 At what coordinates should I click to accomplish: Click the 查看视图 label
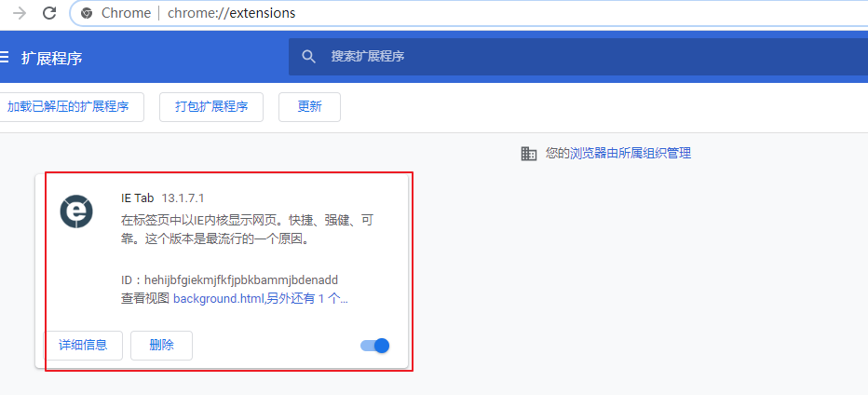[144, 299]
